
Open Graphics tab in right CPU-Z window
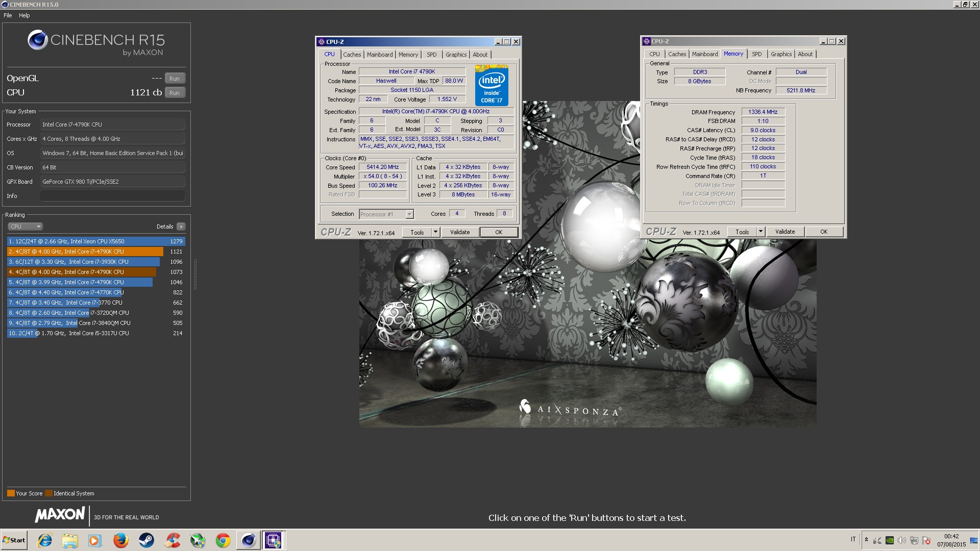pyautogui.click(x=781, y=54)
